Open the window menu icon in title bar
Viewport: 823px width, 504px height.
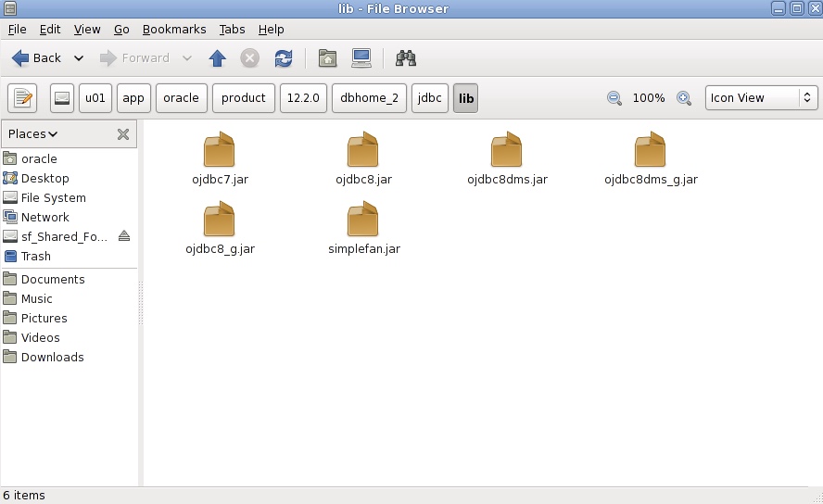tap(9, 8)
